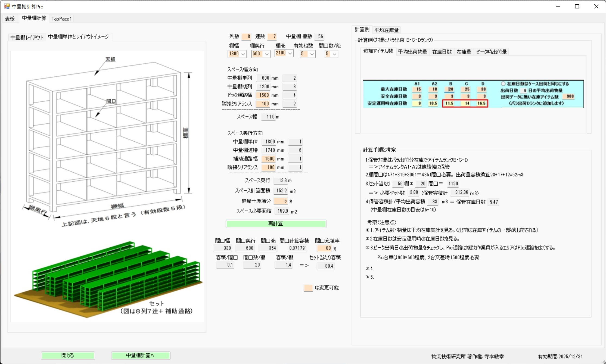Select the radio button 在庫日数はケース出荷と同じにする
The height and width of the screenshot is (364, 606).
[x=503, y=84]
